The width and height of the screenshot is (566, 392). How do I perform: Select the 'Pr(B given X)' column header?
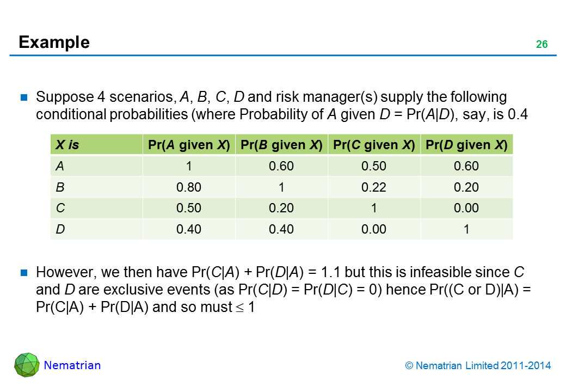coord(281,145)
